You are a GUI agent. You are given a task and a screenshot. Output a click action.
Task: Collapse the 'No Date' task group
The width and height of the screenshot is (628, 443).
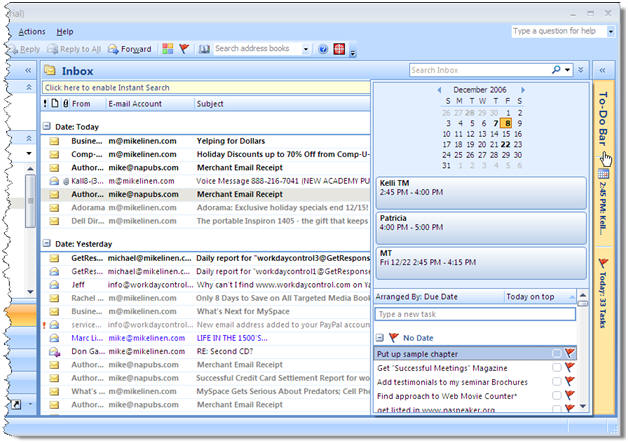380,338
